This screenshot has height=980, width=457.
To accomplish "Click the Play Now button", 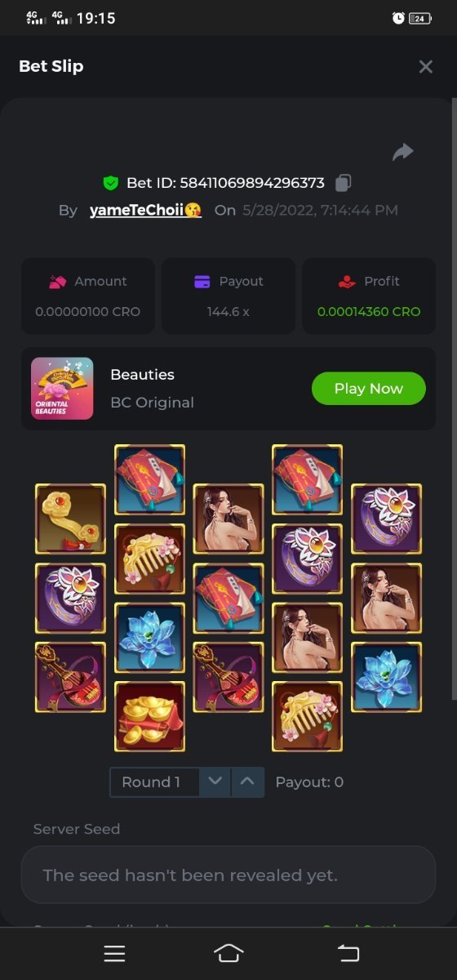I will tap(369, 389).
